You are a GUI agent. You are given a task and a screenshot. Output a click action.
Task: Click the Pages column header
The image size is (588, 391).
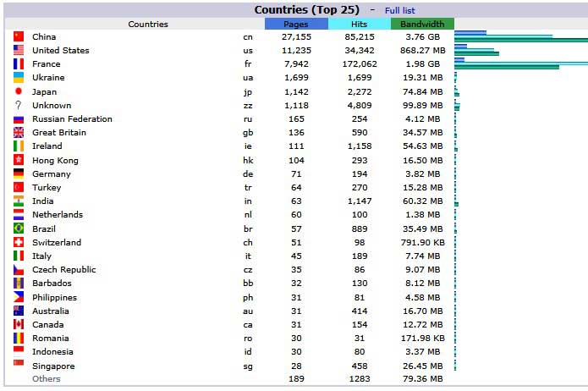[x=296, y=24]
